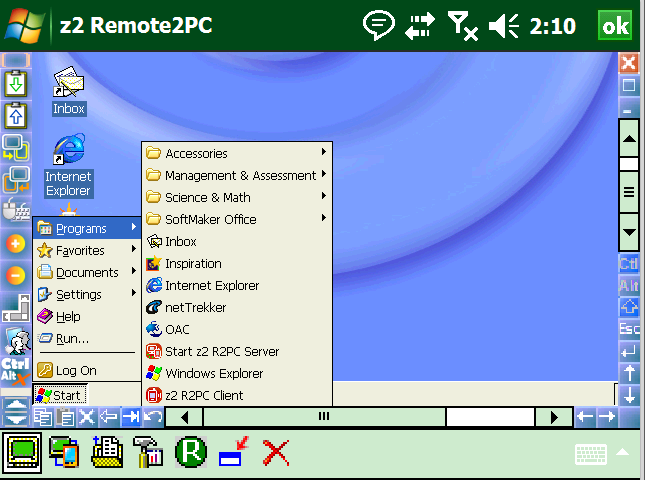The image size is (645, 480).
Task: Open Help from the Start menu
Action: [x=87, y=316]
